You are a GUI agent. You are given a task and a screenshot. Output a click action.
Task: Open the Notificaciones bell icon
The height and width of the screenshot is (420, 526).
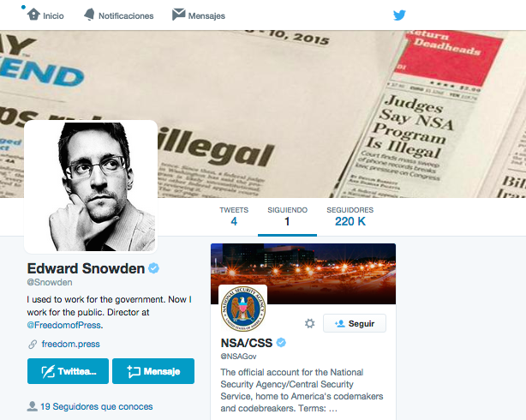89,15
